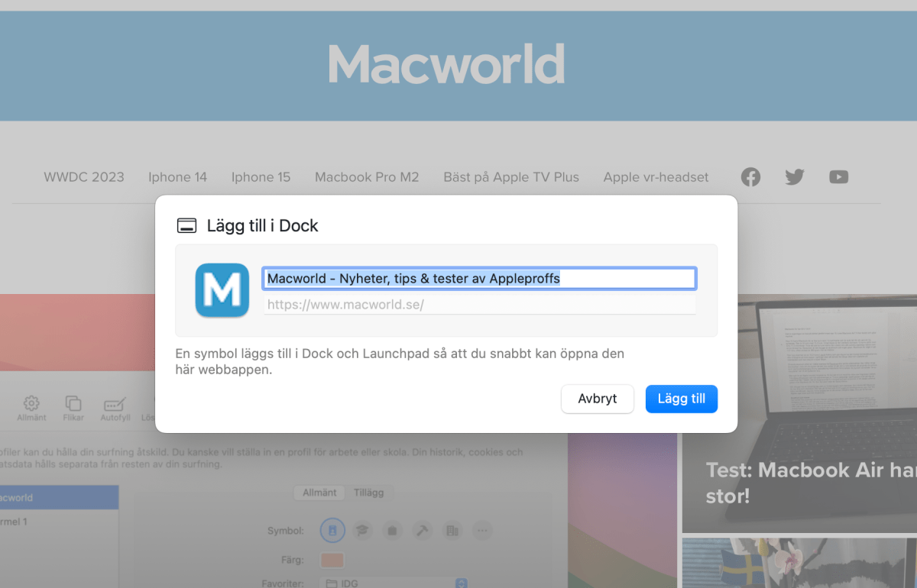
Task: Select the building profile symbol
Action: click(452, 530)
